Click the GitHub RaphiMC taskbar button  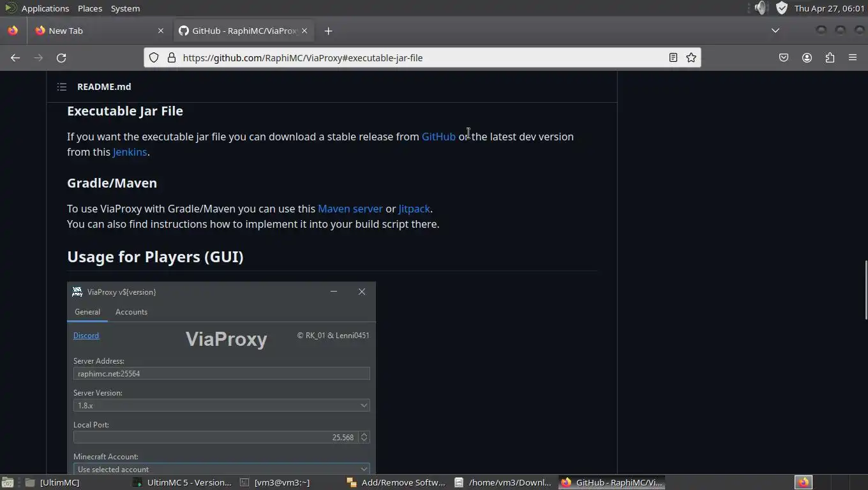click(612, 482)
